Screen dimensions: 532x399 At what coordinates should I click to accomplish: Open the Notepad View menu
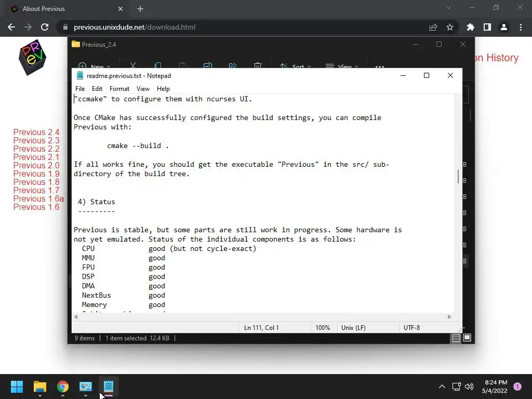143,88
